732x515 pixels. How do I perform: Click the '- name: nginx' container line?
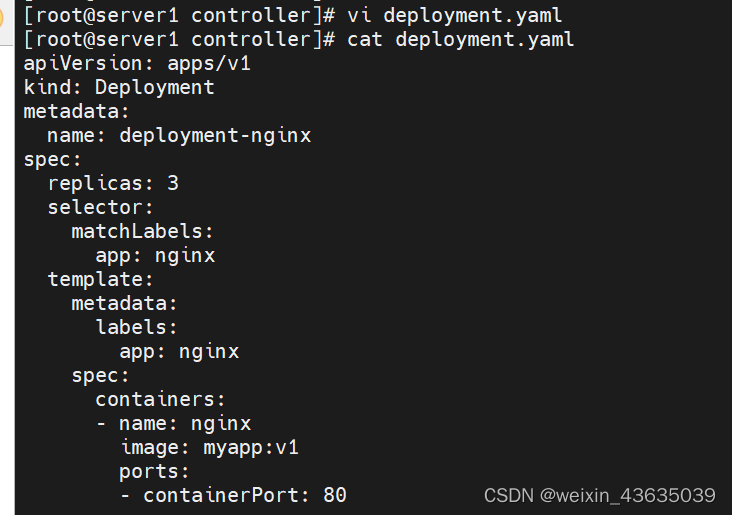pos(173,423)
